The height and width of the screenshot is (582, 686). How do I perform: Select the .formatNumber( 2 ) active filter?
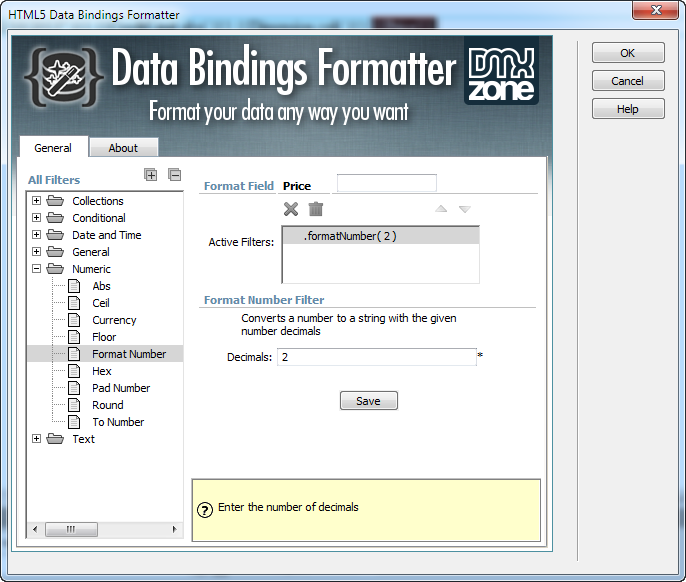[381, 236]
